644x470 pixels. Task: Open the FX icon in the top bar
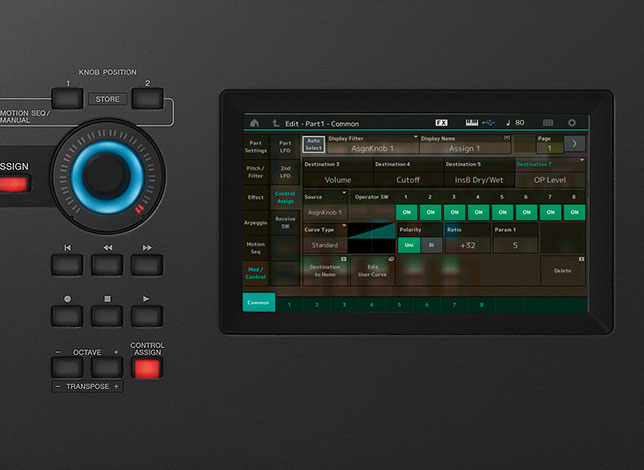[x=441, y=122]
